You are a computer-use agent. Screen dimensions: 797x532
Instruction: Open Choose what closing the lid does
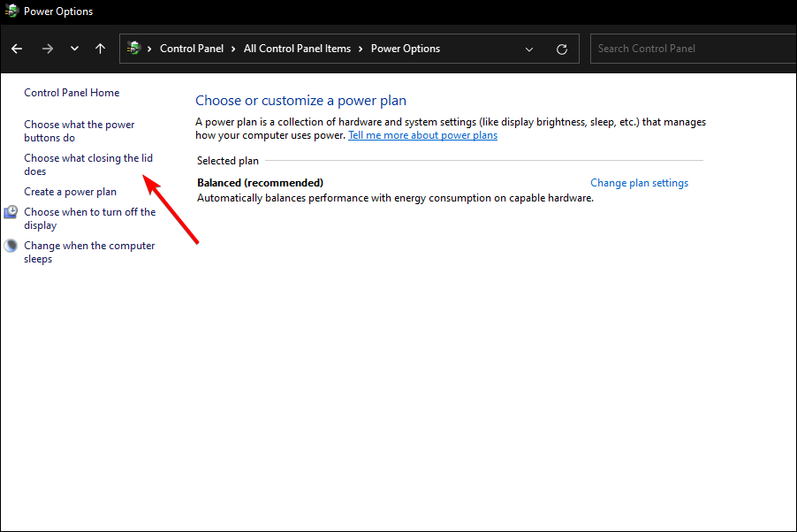click(x=88, y=164)
